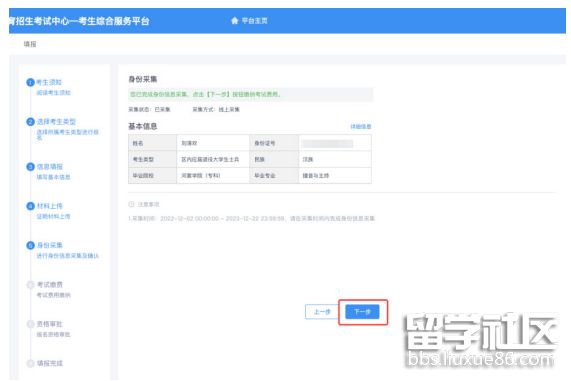571x381 pixels.
Task: Open the 选择考生类型 step
Action: 56,122
